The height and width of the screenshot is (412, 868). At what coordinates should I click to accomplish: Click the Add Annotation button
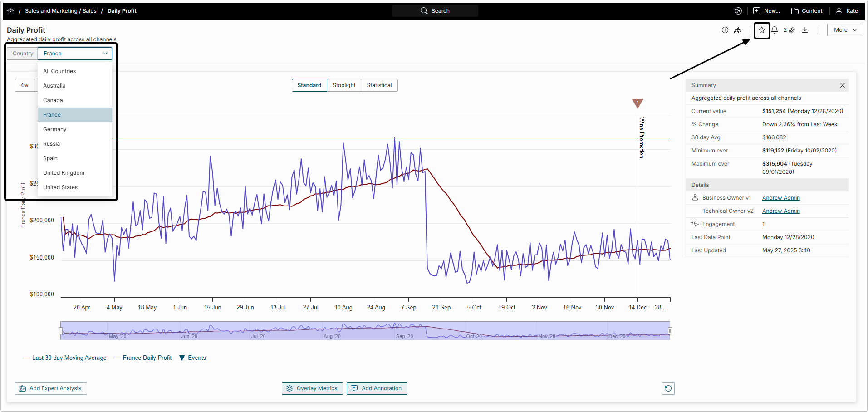(x=377, y=388)
